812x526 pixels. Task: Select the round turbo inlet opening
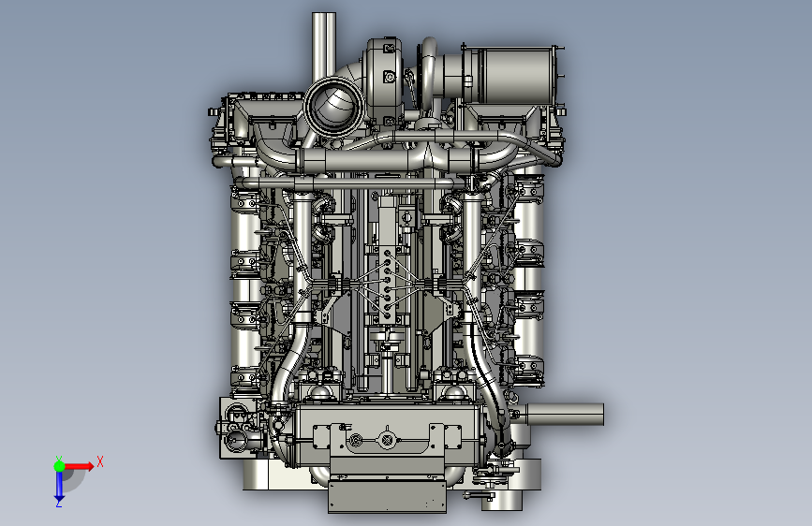pos(334,108)
